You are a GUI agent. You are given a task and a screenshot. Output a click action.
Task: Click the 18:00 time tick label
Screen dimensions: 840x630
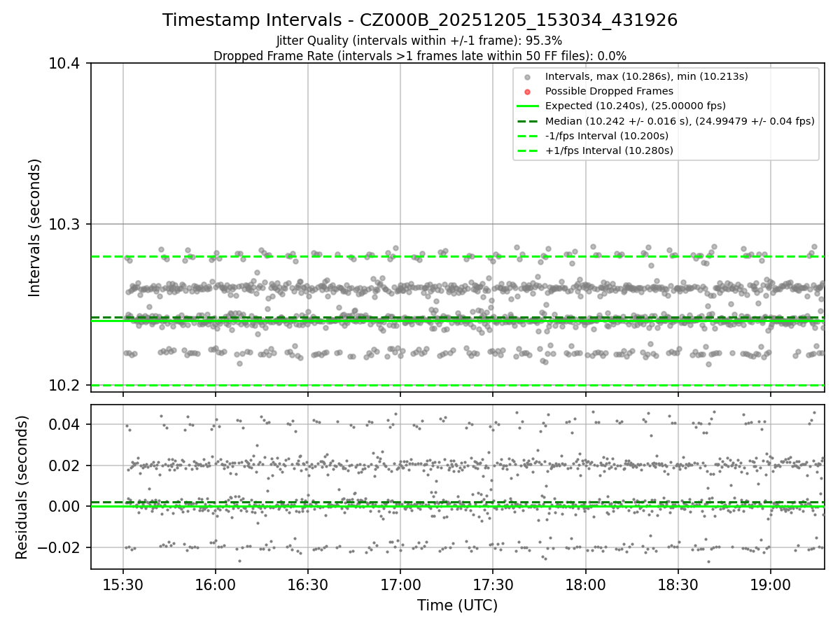coord(585,584)
